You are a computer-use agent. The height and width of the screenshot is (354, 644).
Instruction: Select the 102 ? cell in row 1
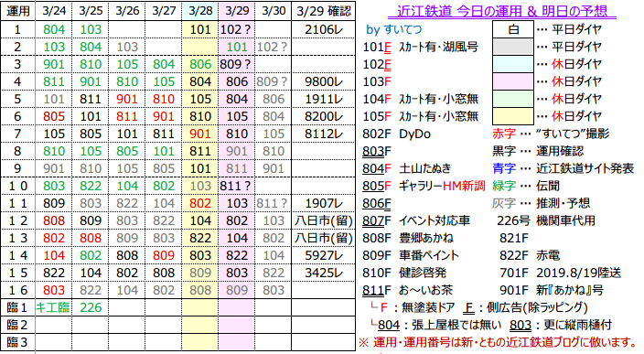point(236,29)
